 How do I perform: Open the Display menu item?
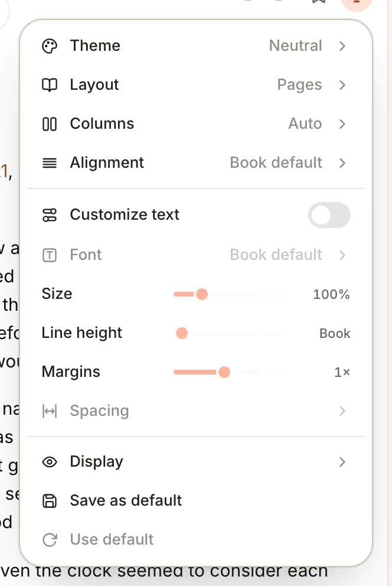coord(196,463)
